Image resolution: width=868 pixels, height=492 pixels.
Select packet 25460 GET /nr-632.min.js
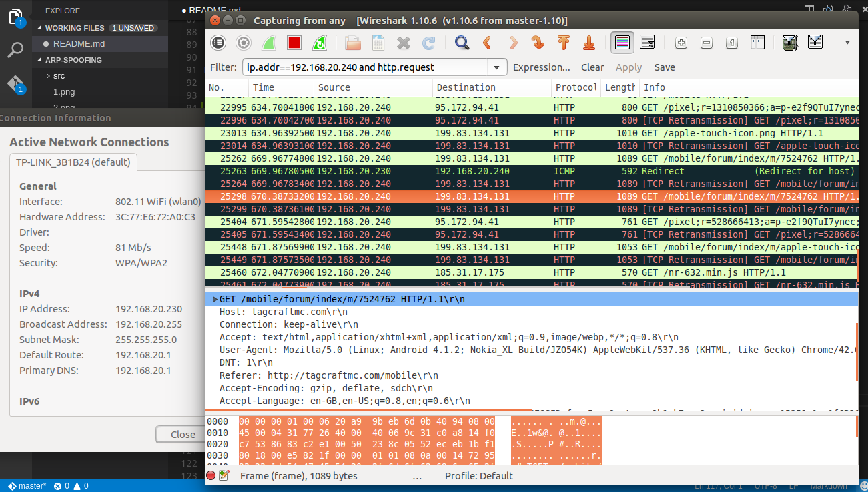(532, 272)
